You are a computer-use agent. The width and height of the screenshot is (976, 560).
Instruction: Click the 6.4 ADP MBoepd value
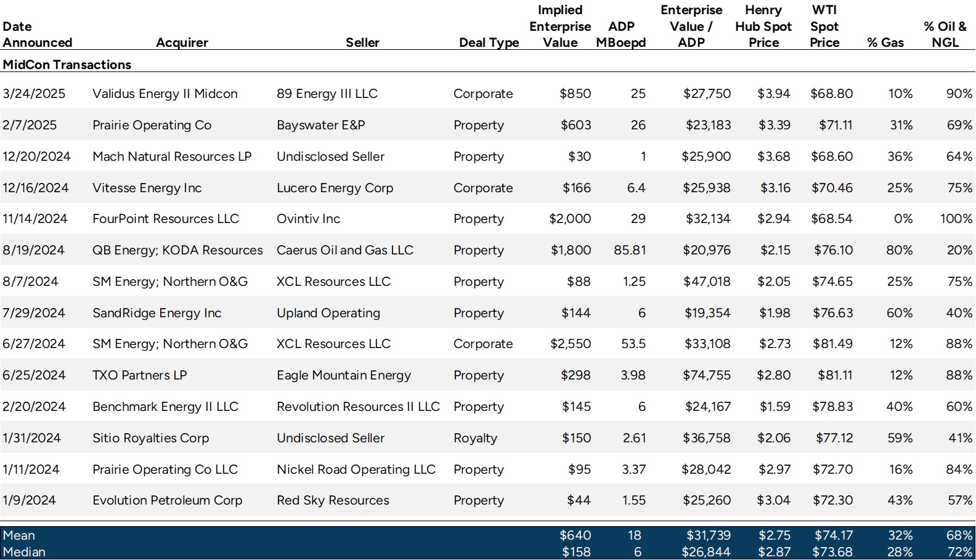636,188
